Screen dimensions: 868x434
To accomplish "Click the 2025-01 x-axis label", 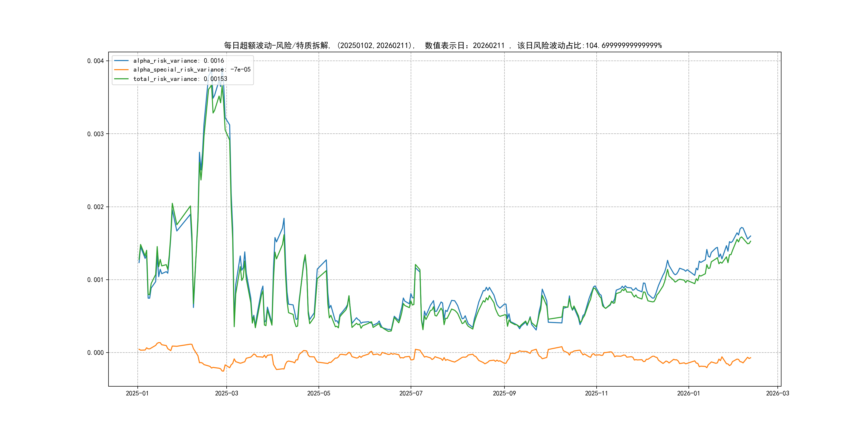I will coord(137,393).
